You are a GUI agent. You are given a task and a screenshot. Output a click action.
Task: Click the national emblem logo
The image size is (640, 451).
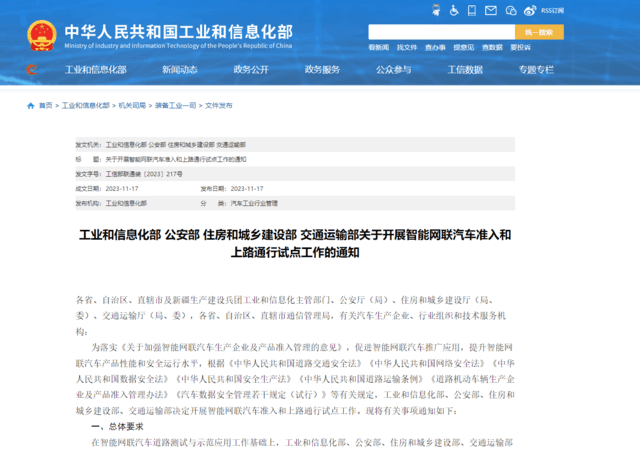coord(42,36)
